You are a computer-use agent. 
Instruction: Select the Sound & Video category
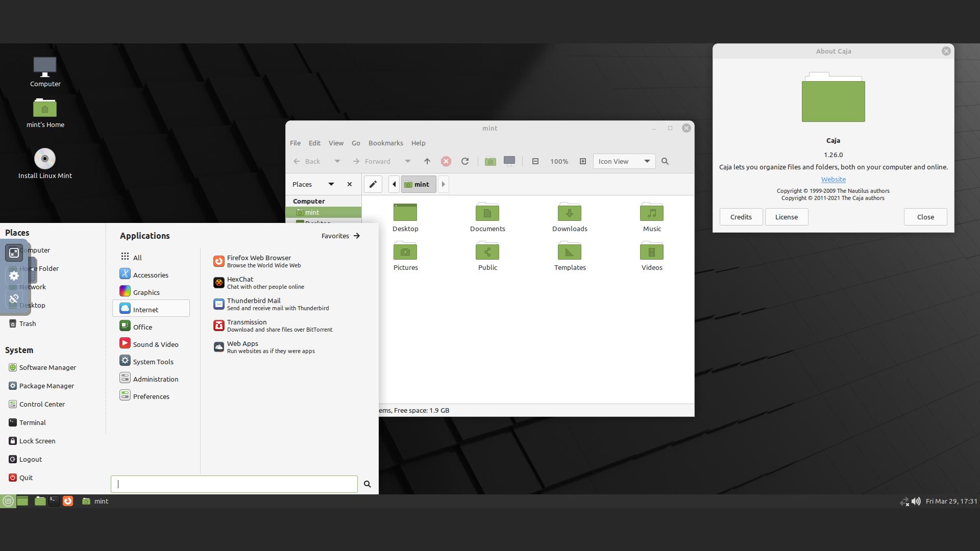151,344
